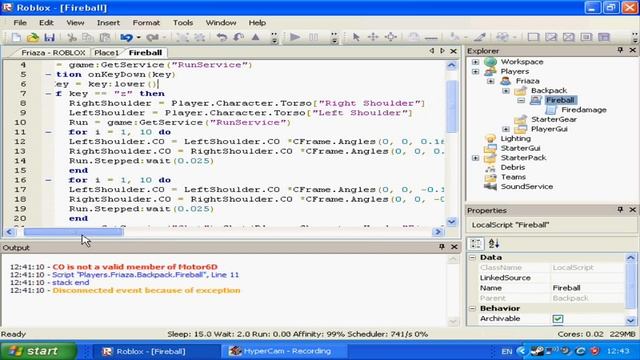Expand the Workspace tree node
This screenshot has height=360, width=640.
click(476, 62)
